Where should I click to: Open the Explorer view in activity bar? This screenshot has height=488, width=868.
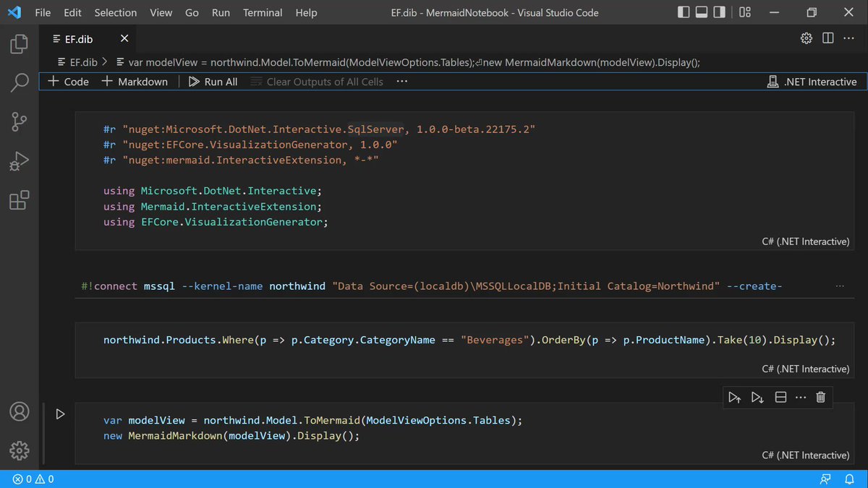[x=19, y=45]
